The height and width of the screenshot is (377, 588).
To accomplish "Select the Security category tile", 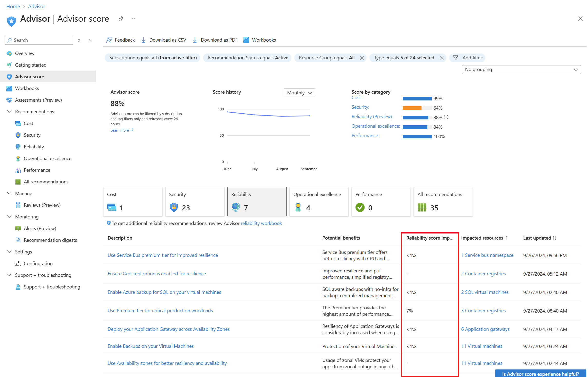I will point(195,202).
